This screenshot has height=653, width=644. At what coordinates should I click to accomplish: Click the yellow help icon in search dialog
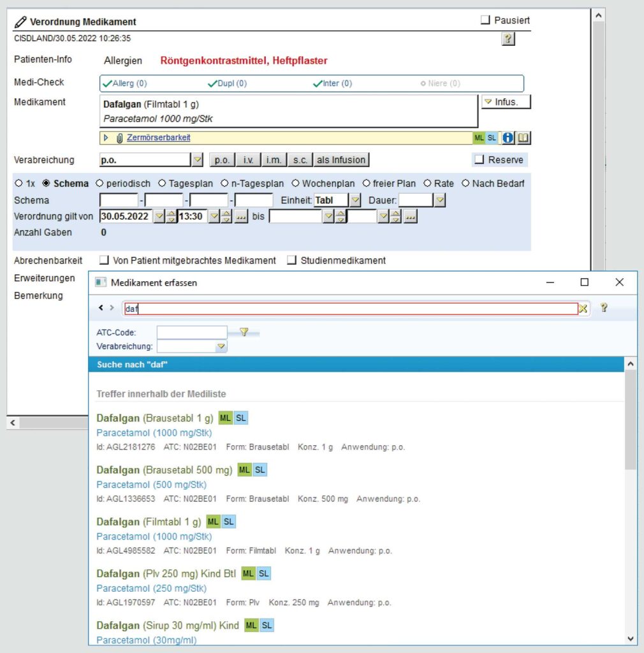(x=604, y=308)
